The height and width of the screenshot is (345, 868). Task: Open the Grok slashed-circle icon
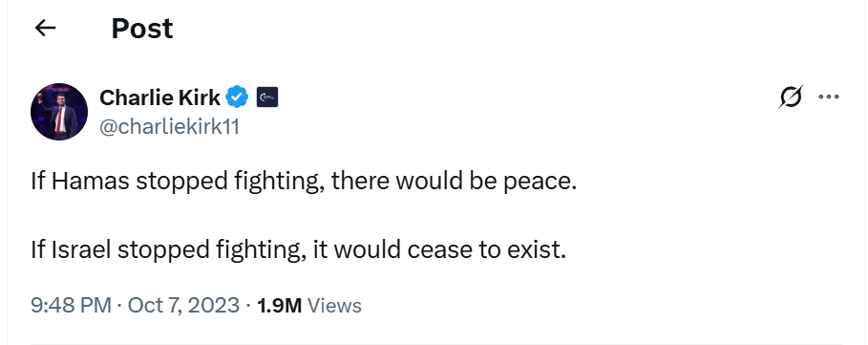coord(790,97)
